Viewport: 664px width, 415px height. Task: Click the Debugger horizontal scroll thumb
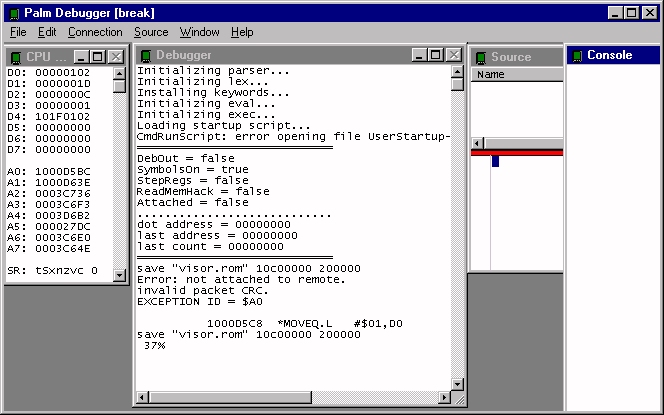pos(230,397)
